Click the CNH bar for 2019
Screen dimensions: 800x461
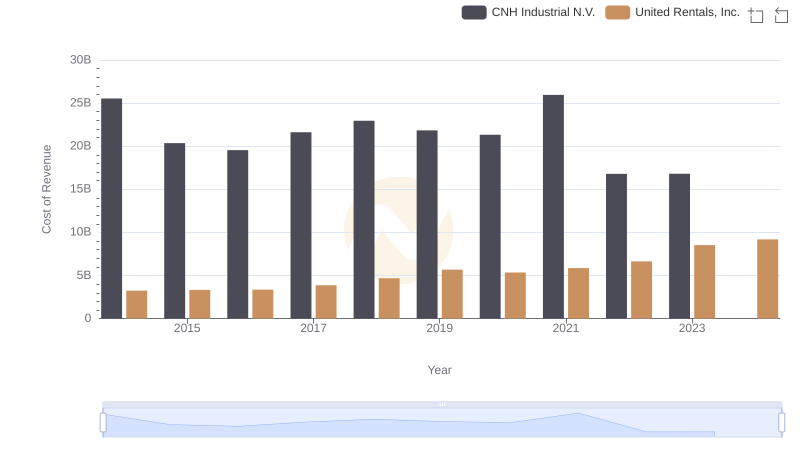point(427,224)
